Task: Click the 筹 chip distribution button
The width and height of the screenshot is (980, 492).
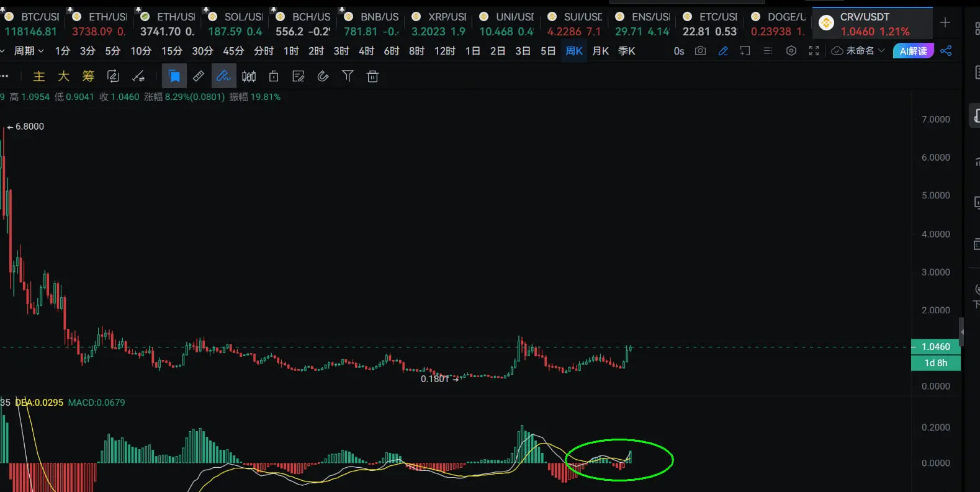Action: coord(88,76)
